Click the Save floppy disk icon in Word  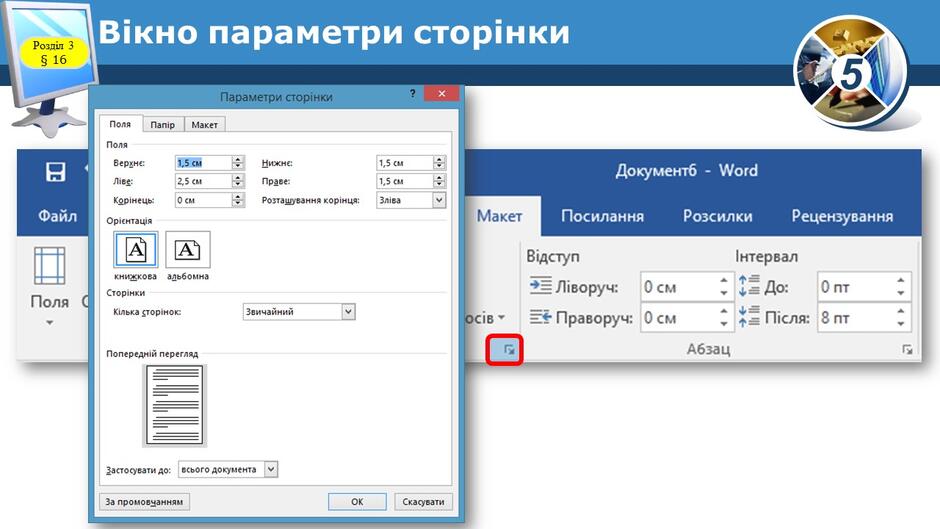pos(56,172)
